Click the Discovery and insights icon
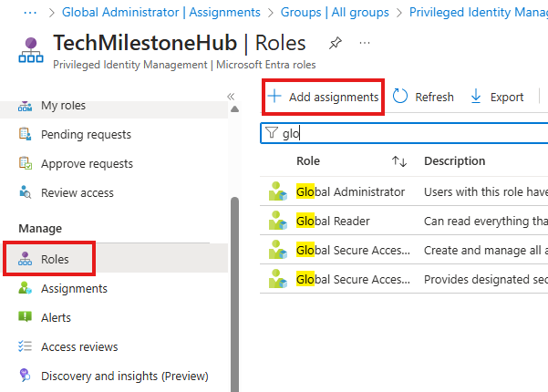The height and width of the screenshot is (392, 548). (25, 376)
